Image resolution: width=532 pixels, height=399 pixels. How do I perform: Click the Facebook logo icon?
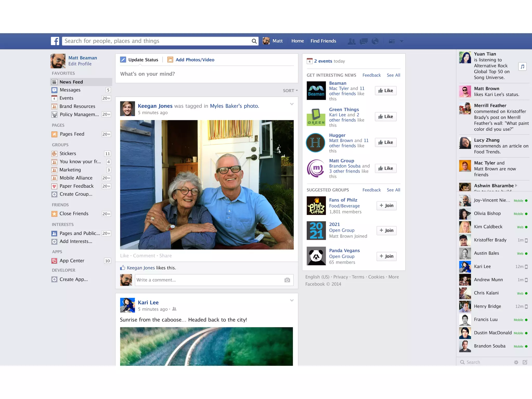[x=55, y=41]
